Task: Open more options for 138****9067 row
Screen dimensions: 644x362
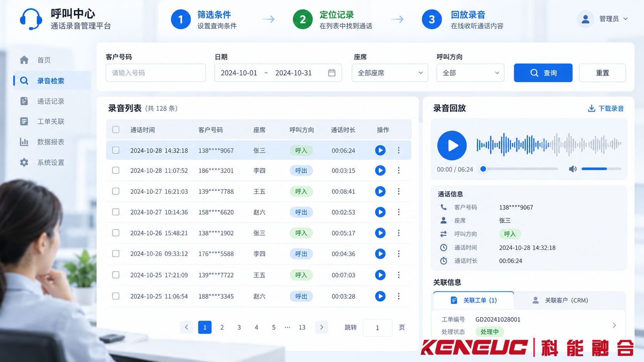Action: [x=399, y=150]
